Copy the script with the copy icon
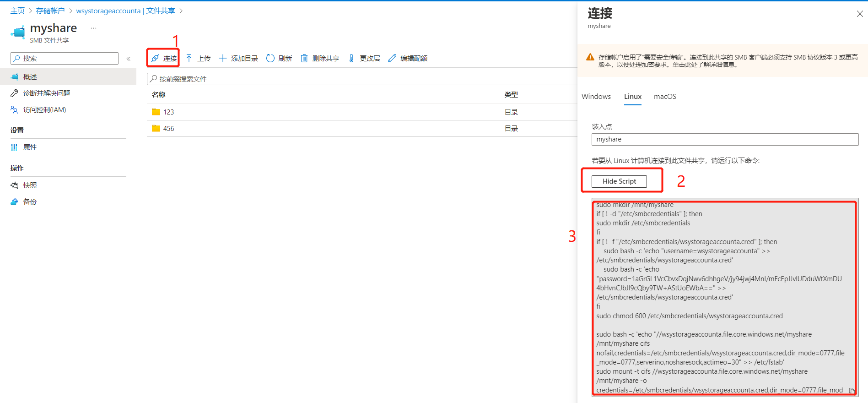 tap(852, 391)
